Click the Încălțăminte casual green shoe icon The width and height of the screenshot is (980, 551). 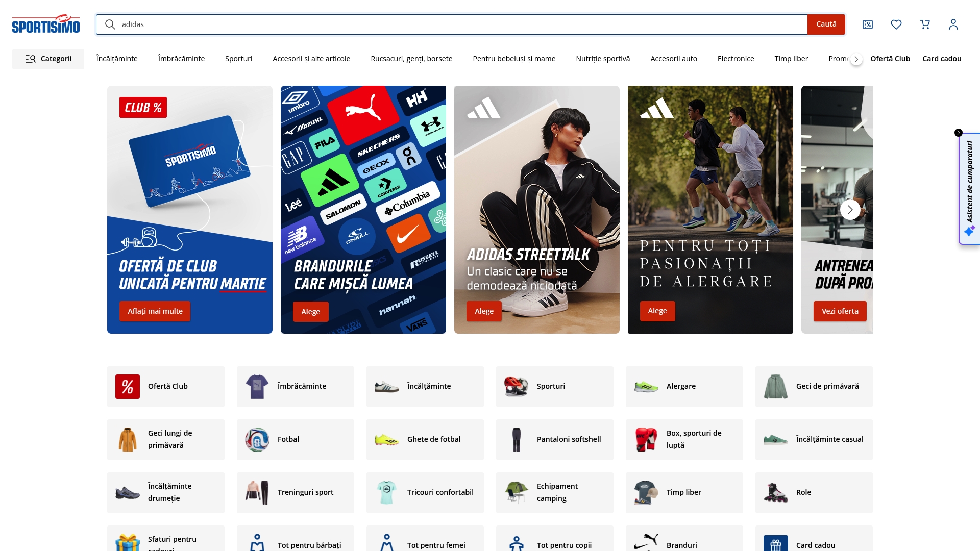776,440
